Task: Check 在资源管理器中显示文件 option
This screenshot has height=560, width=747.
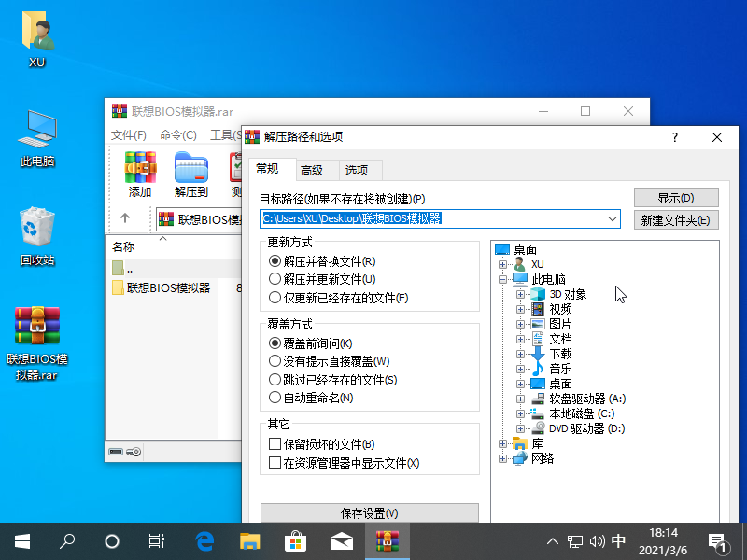Action: coord(275,463)
